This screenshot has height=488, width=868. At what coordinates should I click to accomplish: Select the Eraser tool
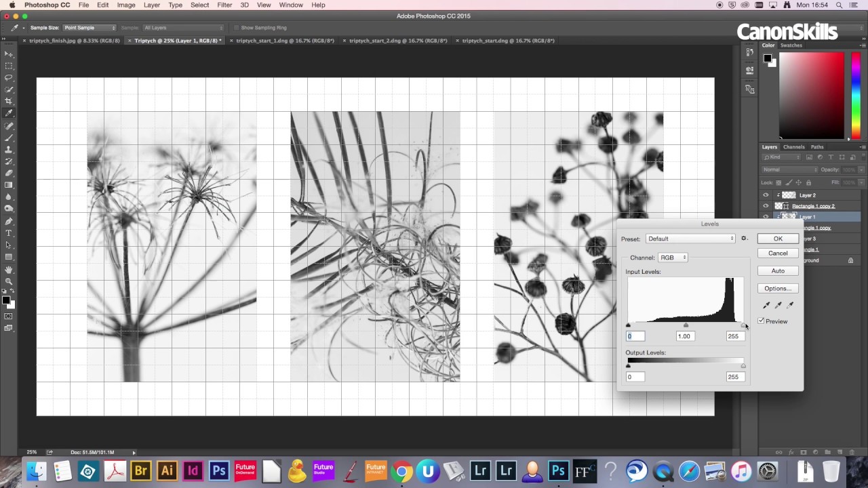click(9, 173)
